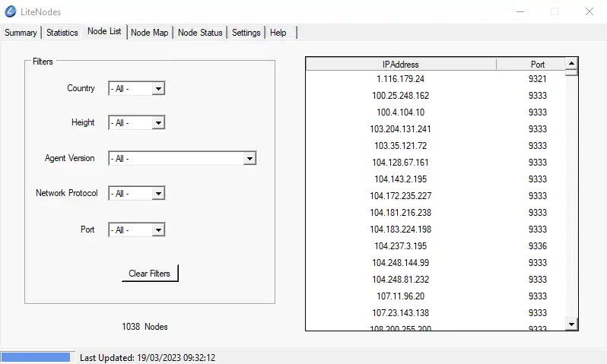
Task: Click the node list scroll down arrow
Action: click(571, 324)
